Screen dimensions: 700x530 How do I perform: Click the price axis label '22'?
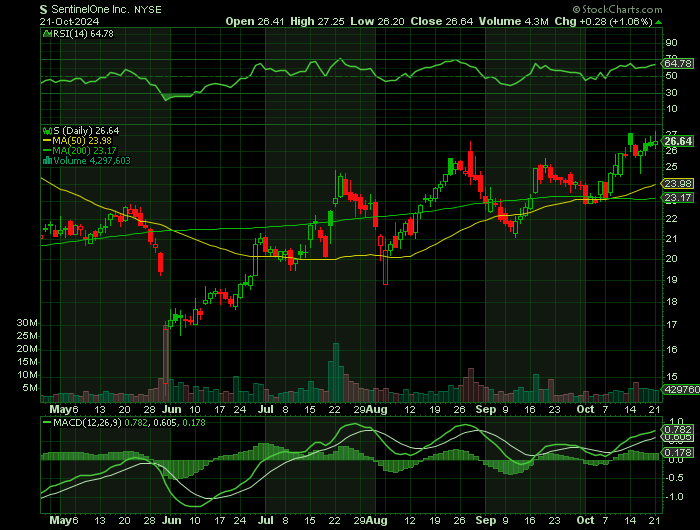point(671,219)
